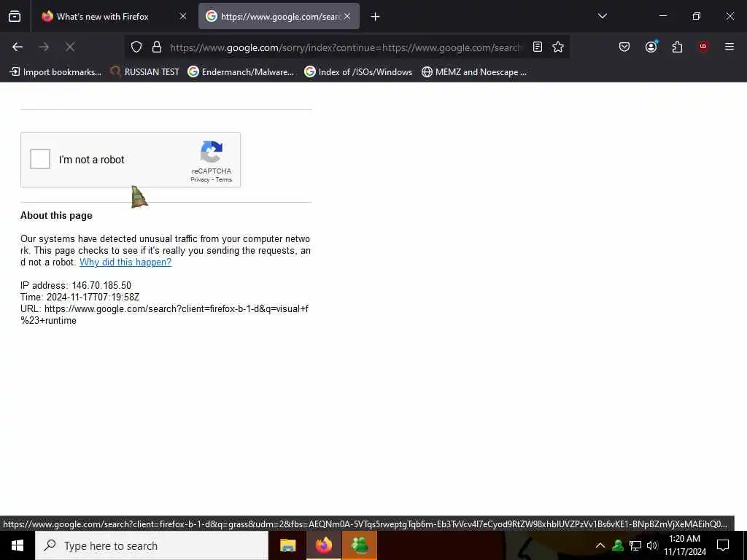Screen dimensions: 747x560
Task: Click green people app in taskbar
Action: (x=360, y=545)
